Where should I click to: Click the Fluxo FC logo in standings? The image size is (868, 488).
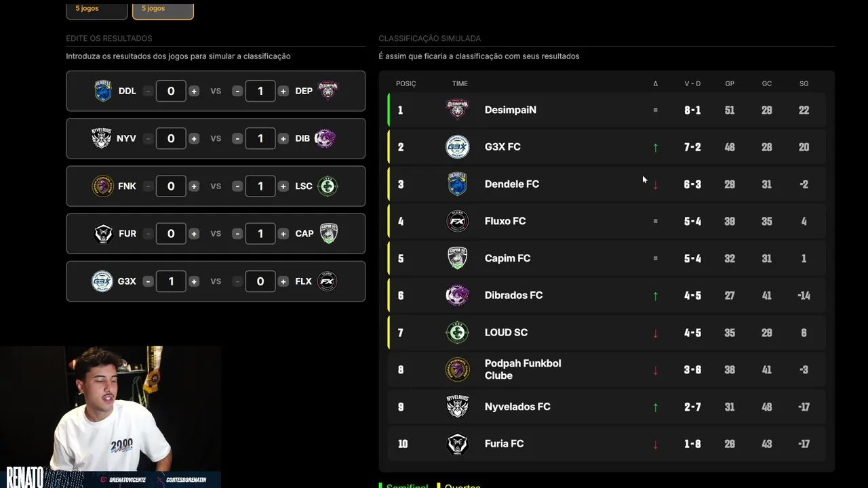pos(457,221)
